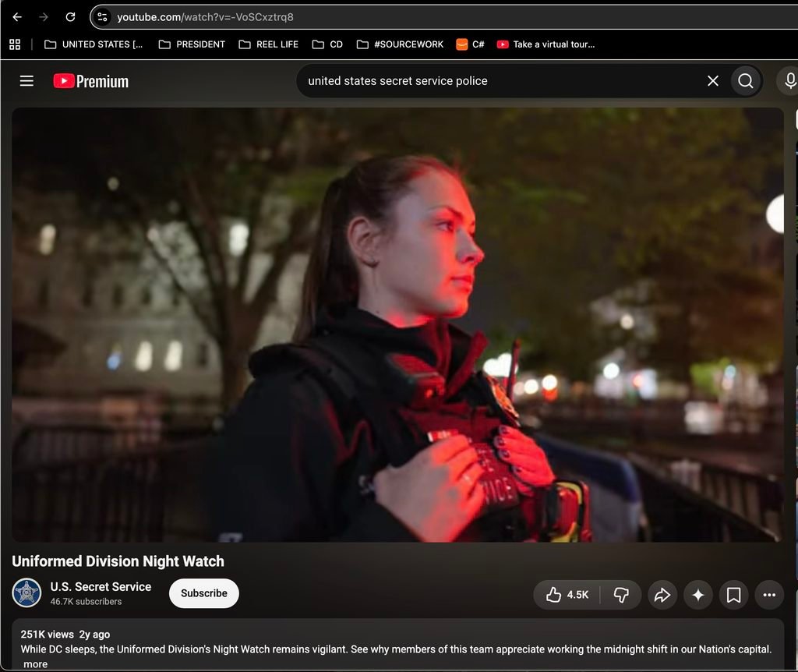Subscribe to U.S. Secret Service channel

204,593
